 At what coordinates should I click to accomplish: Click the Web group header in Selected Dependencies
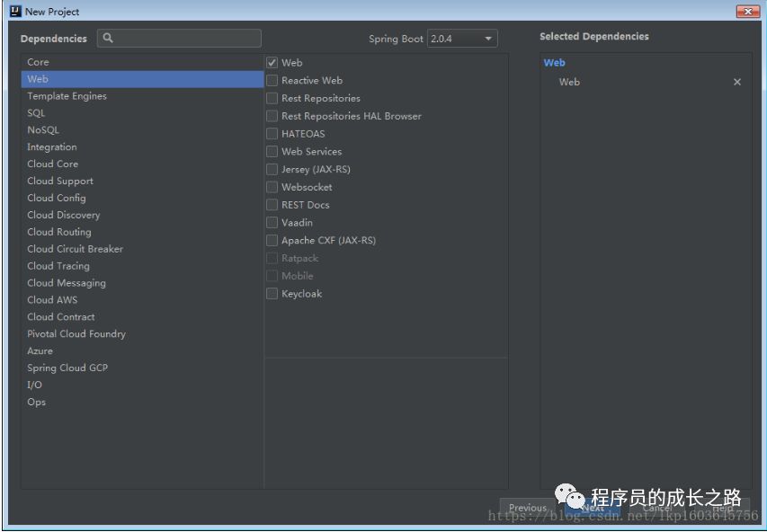click(x=554, y=63)
